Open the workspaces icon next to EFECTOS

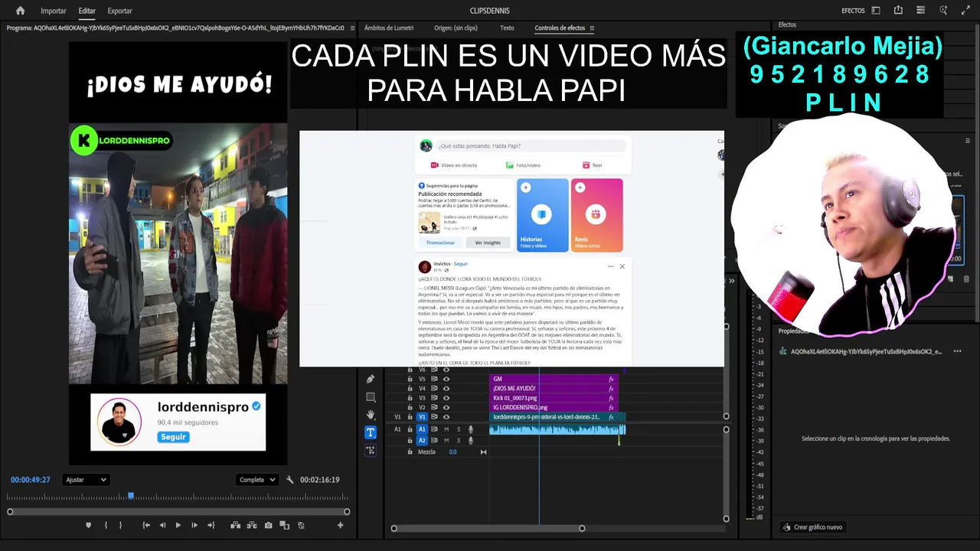click(876, 11)
